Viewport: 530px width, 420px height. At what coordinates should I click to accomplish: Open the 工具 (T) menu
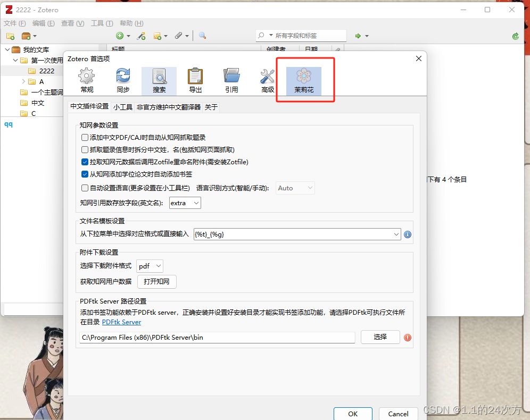[102, 23]
